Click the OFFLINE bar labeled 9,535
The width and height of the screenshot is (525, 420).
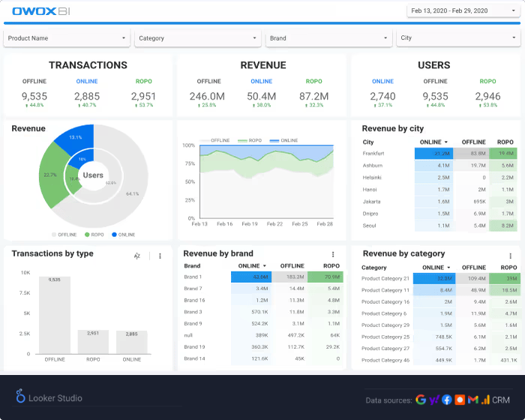point(55,315)
